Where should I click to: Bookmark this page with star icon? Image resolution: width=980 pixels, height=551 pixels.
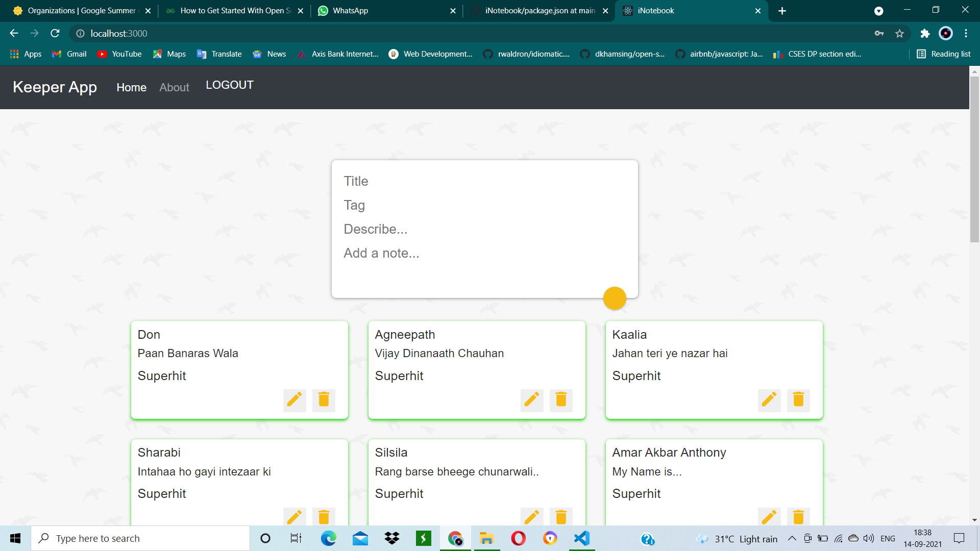pos(899,34)
